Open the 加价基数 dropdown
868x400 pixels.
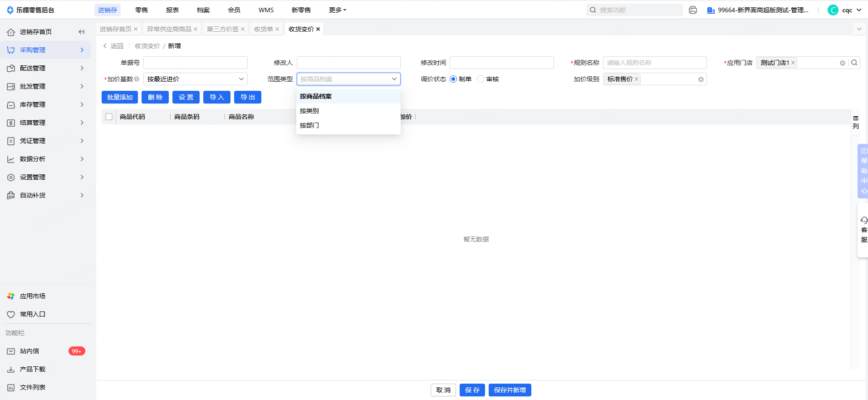196,79
